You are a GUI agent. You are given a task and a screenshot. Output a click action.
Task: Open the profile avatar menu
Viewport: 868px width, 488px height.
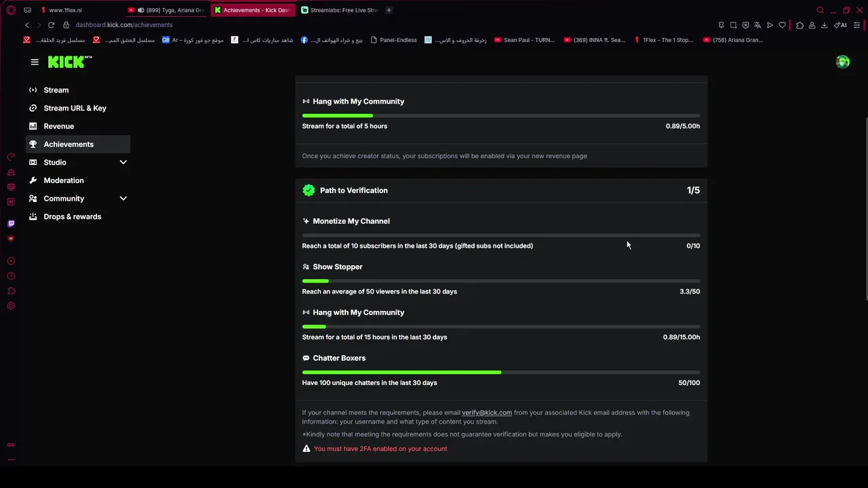pyautogui.click(x=843, y=62)
